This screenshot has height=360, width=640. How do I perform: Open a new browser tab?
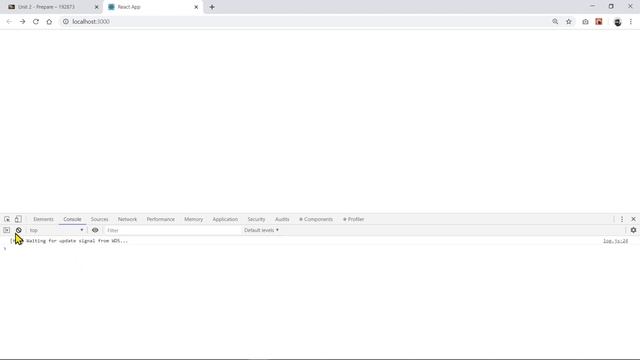(x=212, y=7)
